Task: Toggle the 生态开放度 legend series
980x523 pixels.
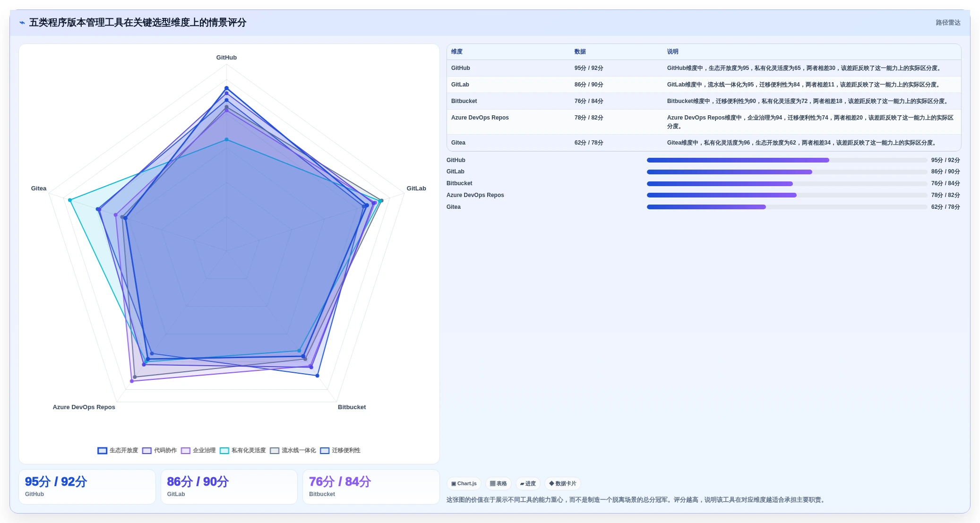Action: pos(118,450)
